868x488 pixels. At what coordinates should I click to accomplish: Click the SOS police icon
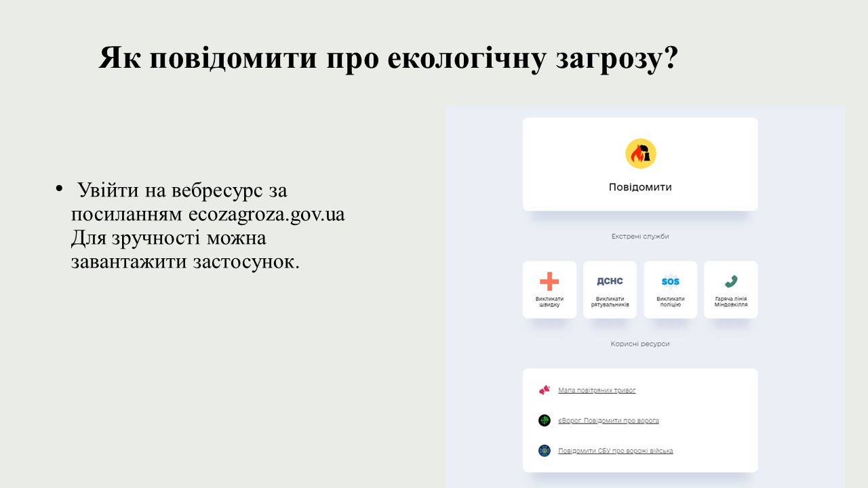coord(670,281)
